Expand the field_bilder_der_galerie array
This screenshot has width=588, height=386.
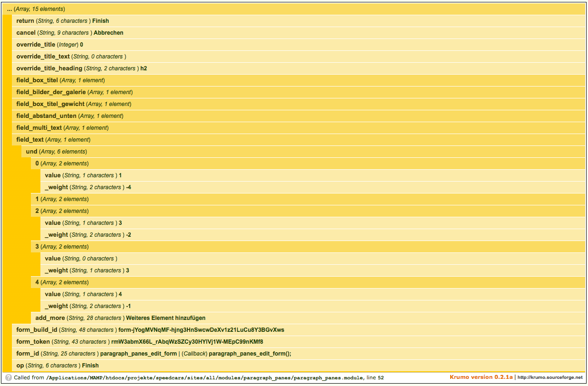point(299,92)
